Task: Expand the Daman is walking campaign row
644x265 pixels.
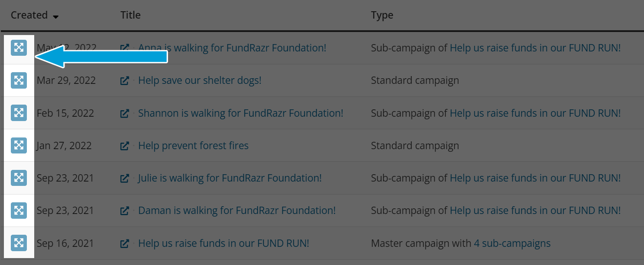Action: [x=19, y=211]
